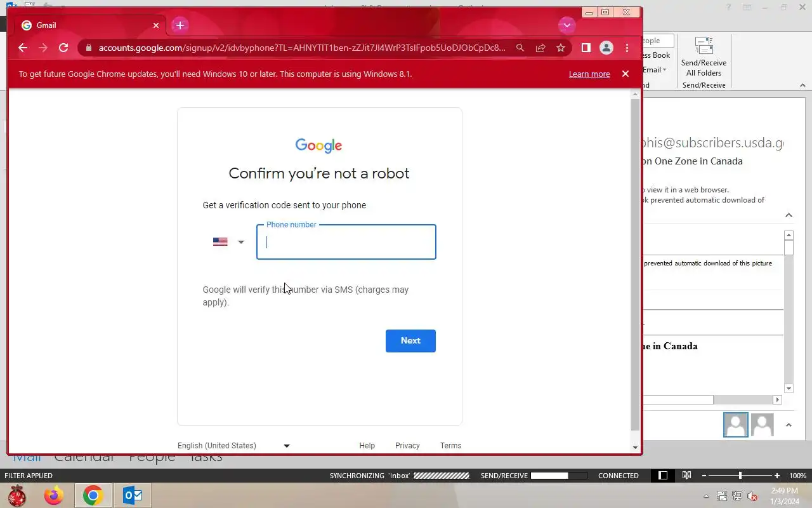The height and width of the screenshot is (508, 812).
Task: Adjust the Outlook zoom slider handle
Action: click(740, 476)
